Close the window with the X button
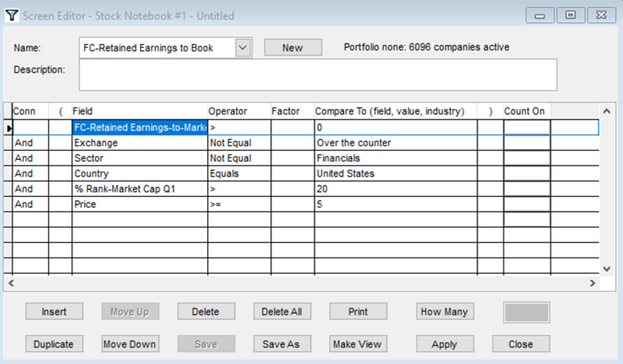This screenshot has width=623, height=364. 601,15
